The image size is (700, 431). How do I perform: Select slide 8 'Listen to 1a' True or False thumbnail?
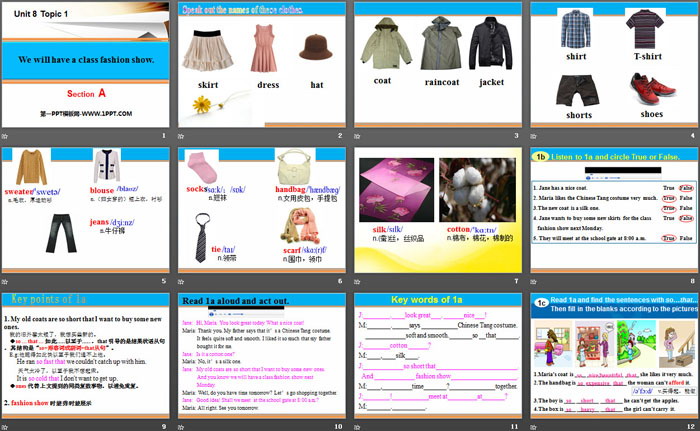614,210
